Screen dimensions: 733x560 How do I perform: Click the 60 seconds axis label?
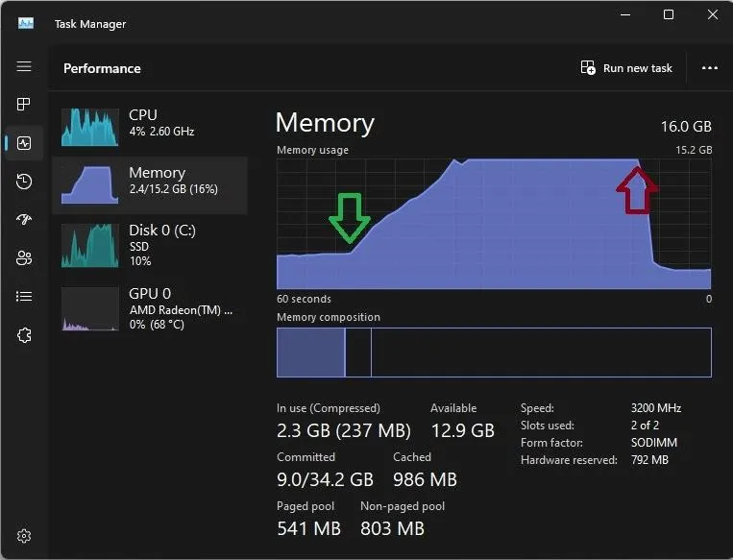[304, 299]
